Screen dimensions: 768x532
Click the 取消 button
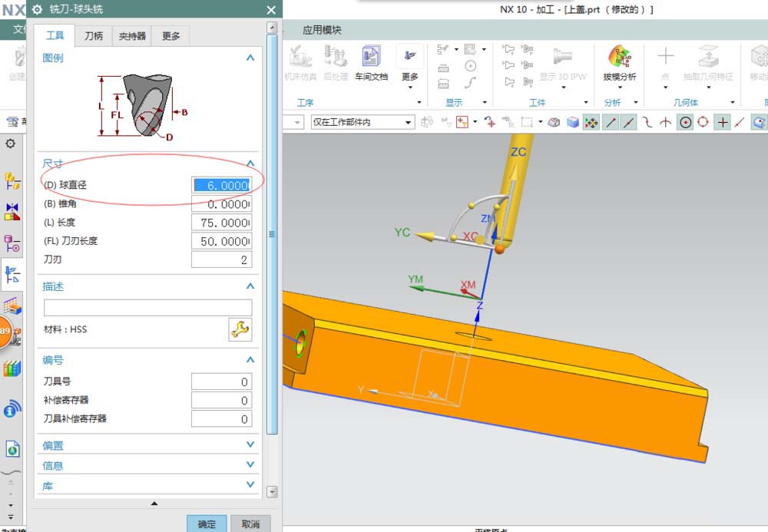point(250,524)
